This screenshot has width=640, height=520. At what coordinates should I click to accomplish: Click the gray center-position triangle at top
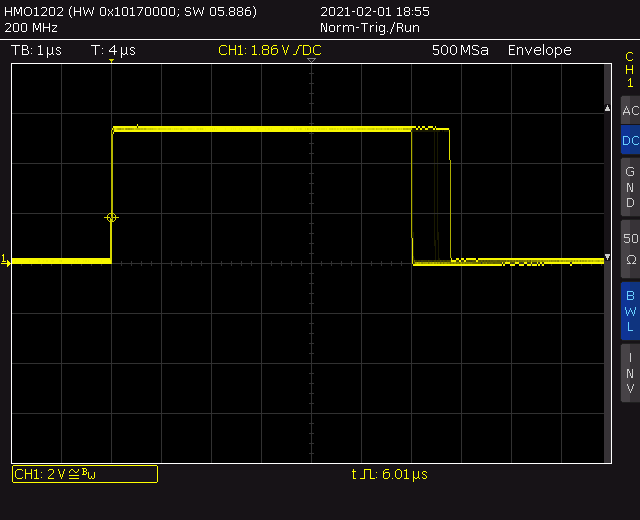(x=311, y=62)
